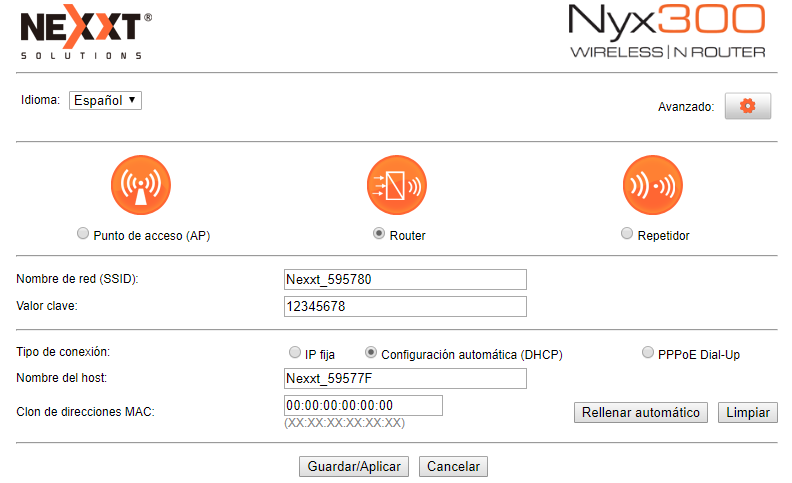This screenshot has width=792, height=483.
Task: Click the Cancelar button
Action: [453, 466]
